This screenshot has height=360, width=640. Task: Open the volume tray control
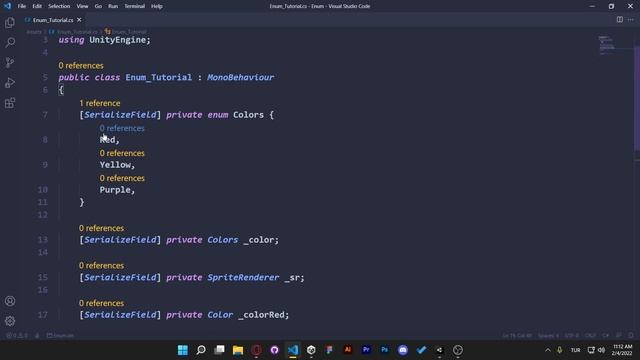pyautogui.click(x=602, y=350)
